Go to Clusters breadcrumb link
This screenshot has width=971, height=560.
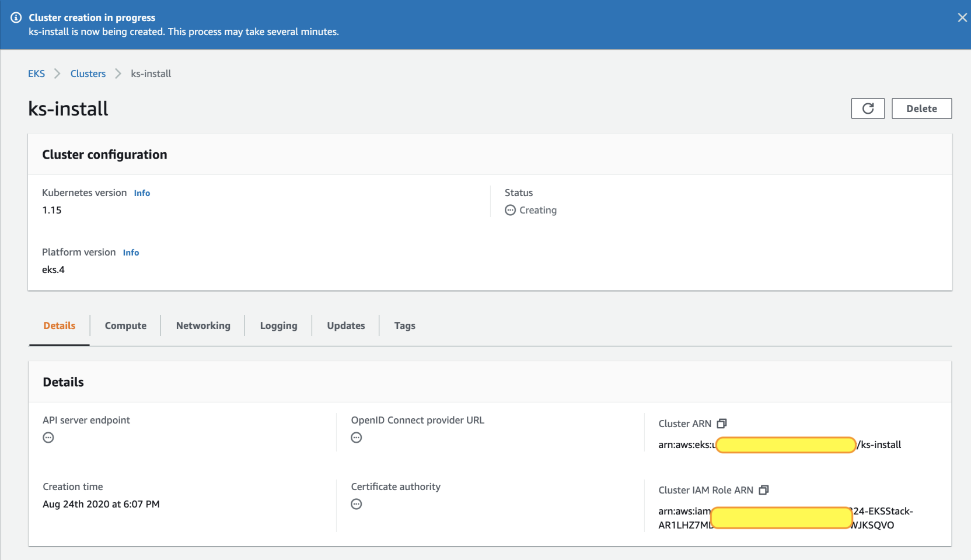click(x=88, y=73)
